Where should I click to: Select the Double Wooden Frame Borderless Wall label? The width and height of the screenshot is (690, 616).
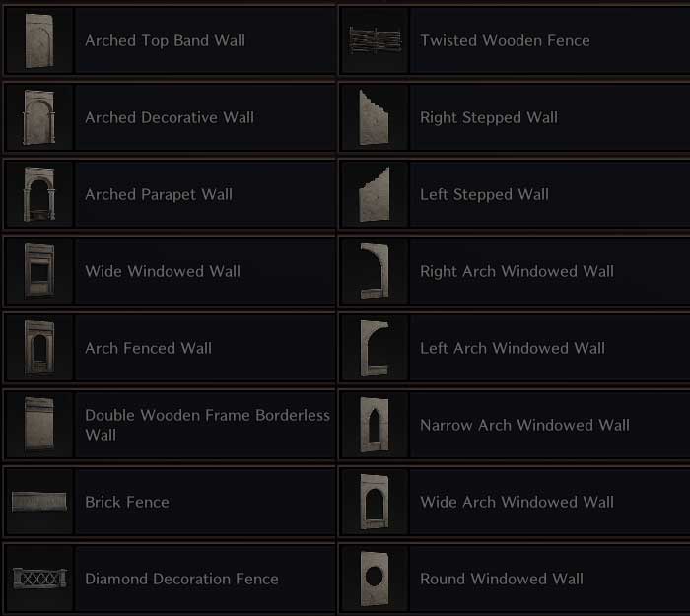tap(207, 425)
